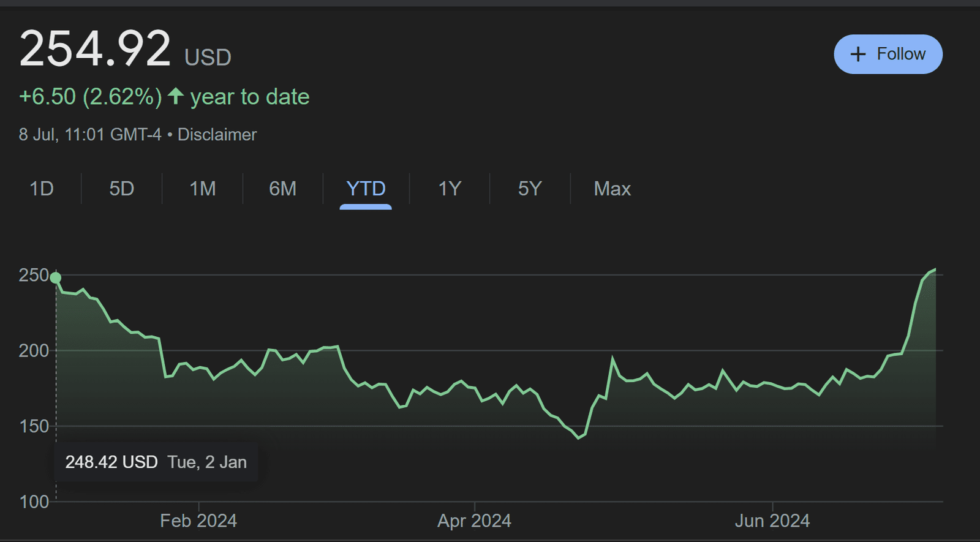This screenshot has height=542, width=980.
Task: Select the 5D time range tab
Action: tap(121, 189)
